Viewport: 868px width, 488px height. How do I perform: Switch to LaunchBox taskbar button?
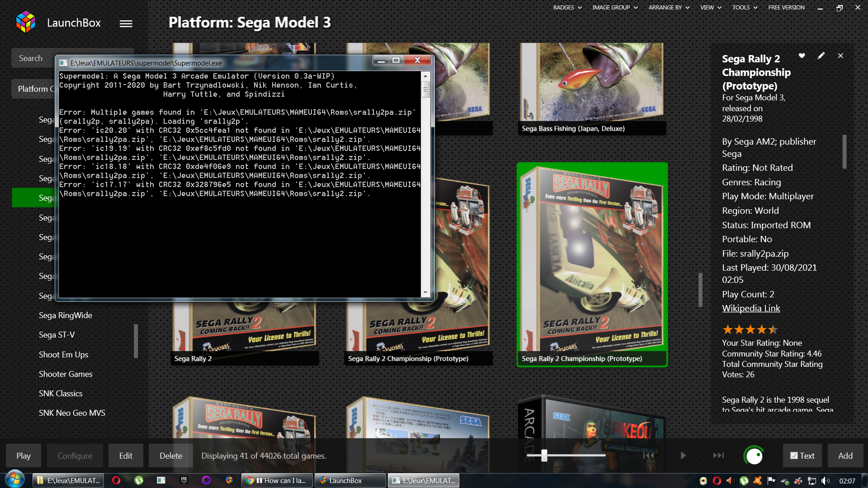(350, 480)
